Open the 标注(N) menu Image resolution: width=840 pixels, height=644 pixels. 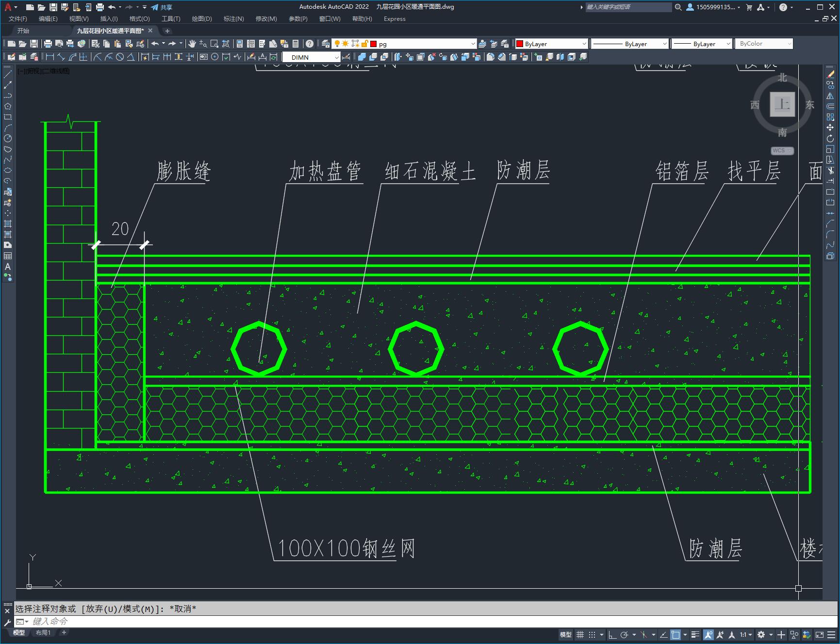click(233, 19)
